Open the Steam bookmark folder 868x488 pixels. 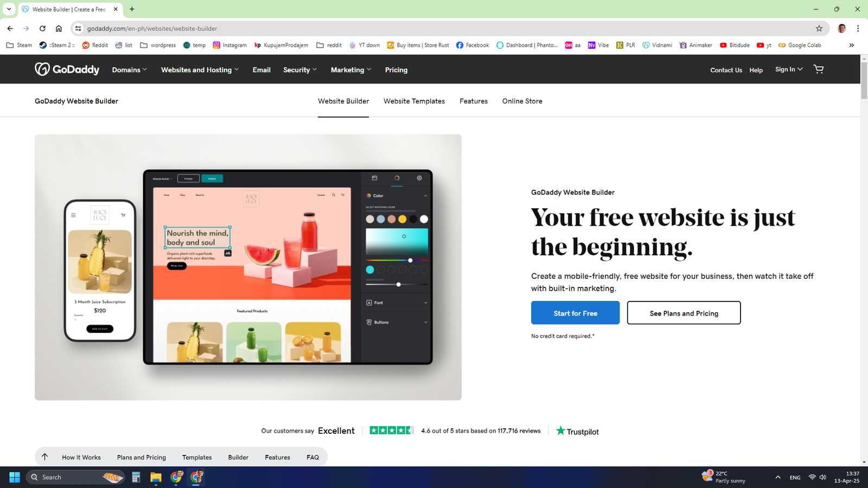point(19,45)
